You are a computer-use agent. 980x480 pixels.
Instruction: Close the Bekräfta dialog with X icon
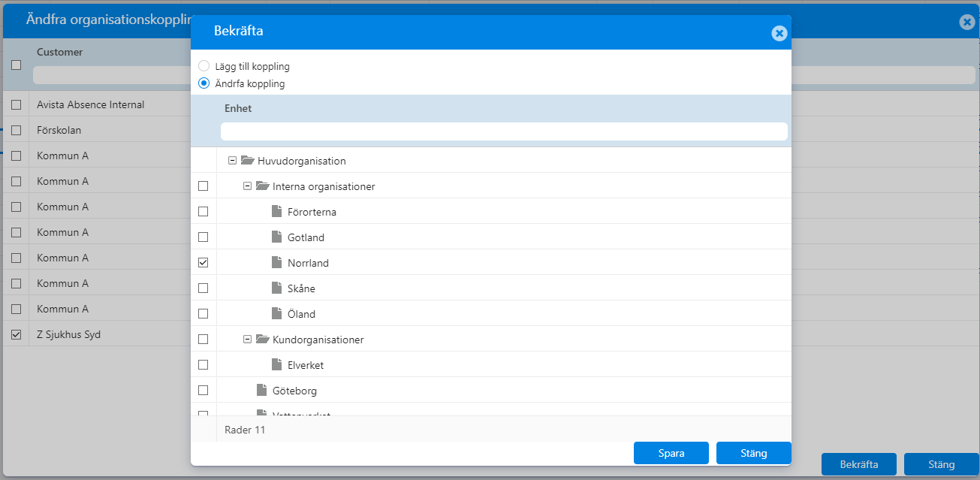pyautogui.click(x=779, y=33)
